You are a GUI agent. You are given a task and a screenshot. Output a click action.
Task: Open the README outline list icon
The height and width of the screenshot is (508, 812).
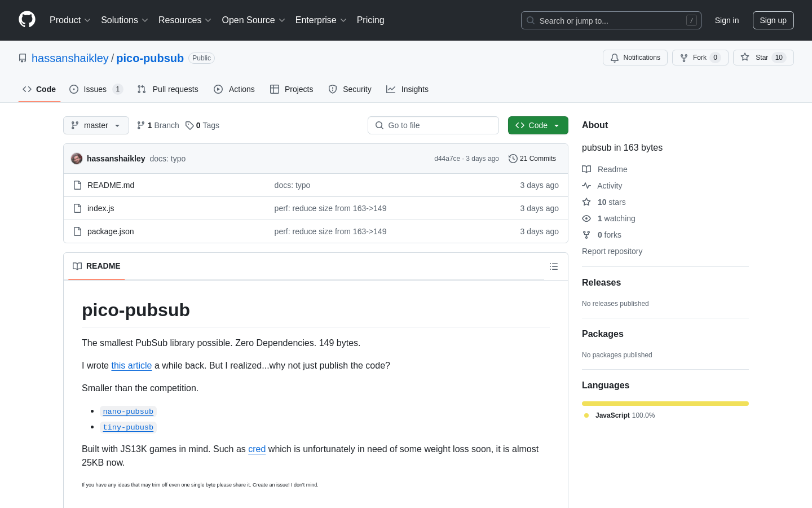[554, 266]
